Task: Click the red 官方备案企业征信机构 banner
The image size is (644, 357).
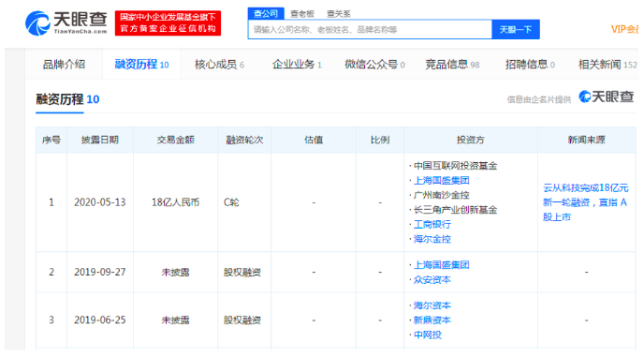Action: 168,23
